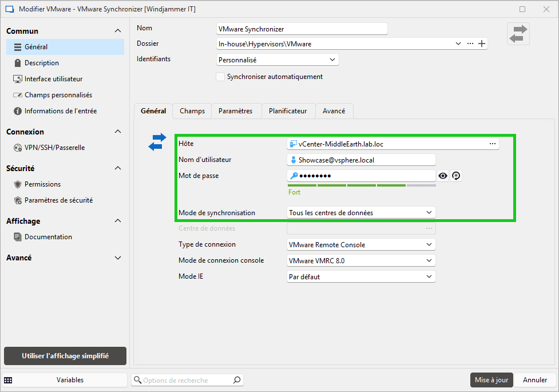
Task: Click the Annuler button
Action: click(x=535, y=380)
